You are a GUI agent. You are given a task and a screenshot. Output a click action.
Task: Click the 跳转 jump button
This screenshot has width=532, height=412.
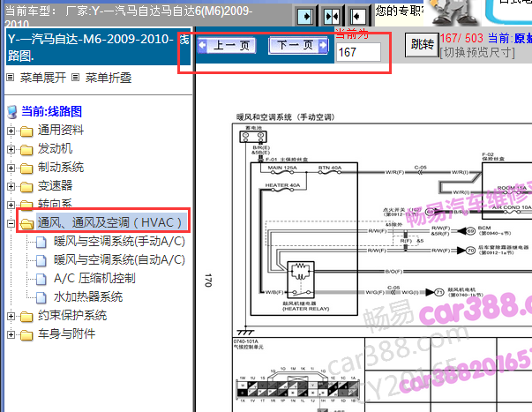[422, 44]
